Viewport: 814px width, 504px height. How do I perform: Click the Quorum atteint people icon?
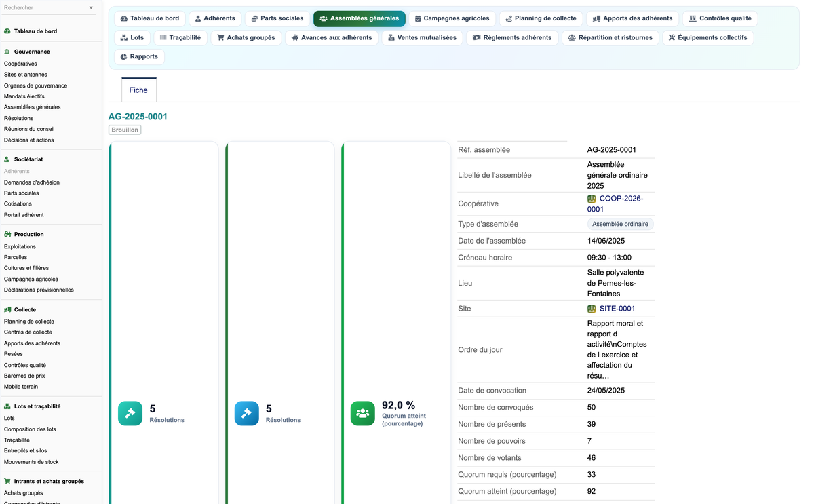coord(363,413)
